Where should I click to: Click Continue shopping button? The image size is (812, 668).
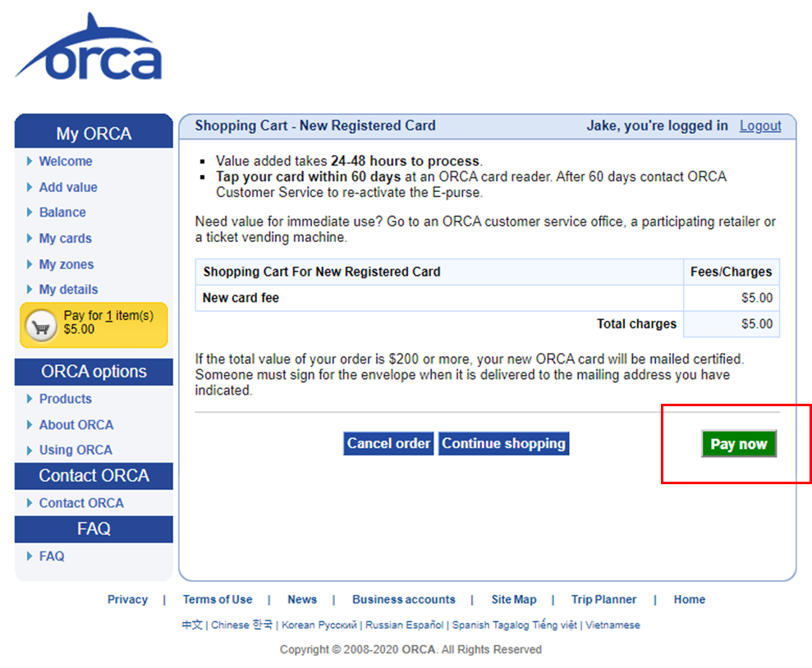pos(504,443)
